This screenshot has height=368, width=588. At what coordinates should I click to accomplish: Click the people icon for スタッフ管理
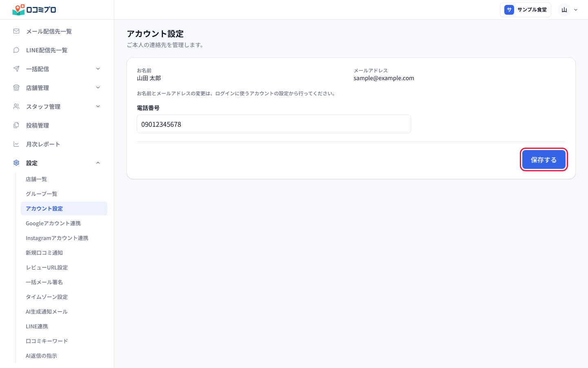(16, 106)
